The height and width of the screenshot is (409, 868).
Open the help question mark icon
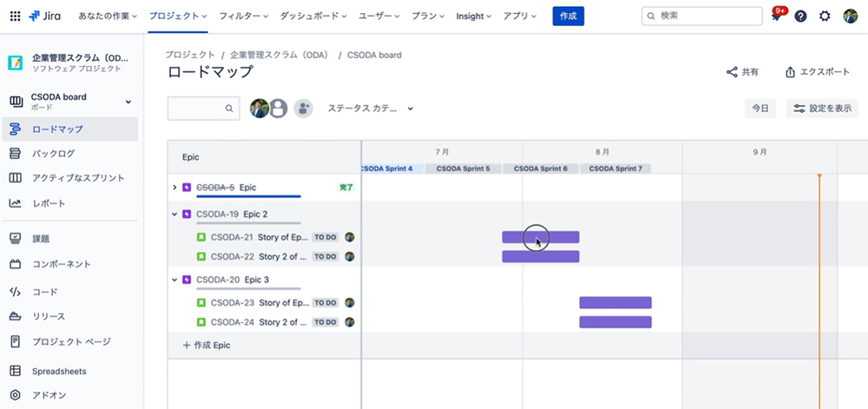click(x=800, y=16)
